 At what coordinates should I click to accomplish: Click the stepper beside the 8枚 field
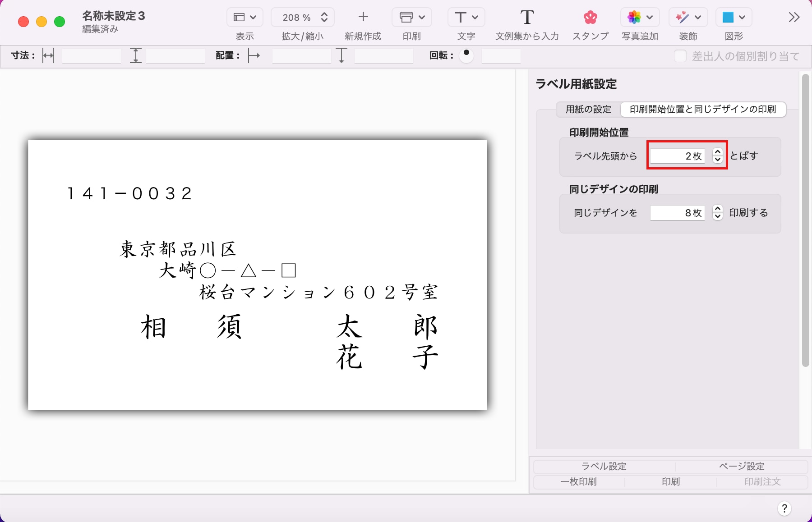coord(717,213)
